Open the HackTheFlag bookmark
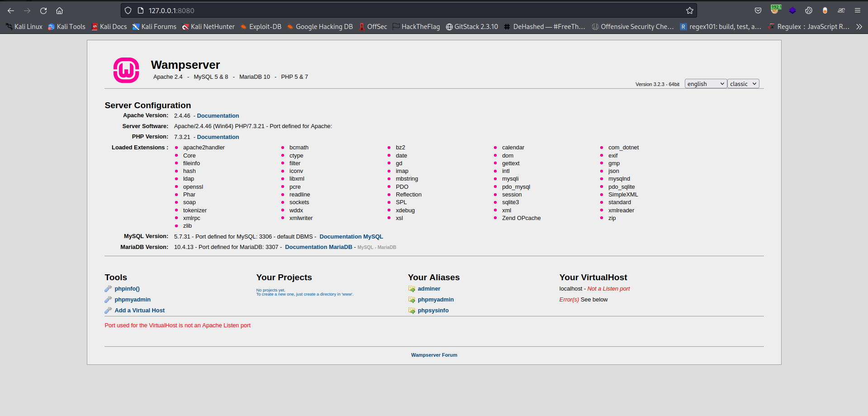The width and height of the screenshot is (868, 416). 416,27
